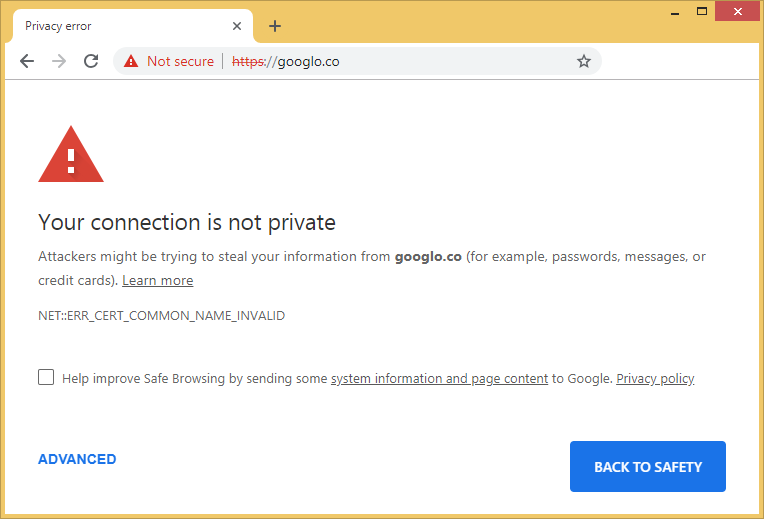Bookmark this page with the star icon
The width and height of the screenshot is (764, 519).
[x=584, y=61]
